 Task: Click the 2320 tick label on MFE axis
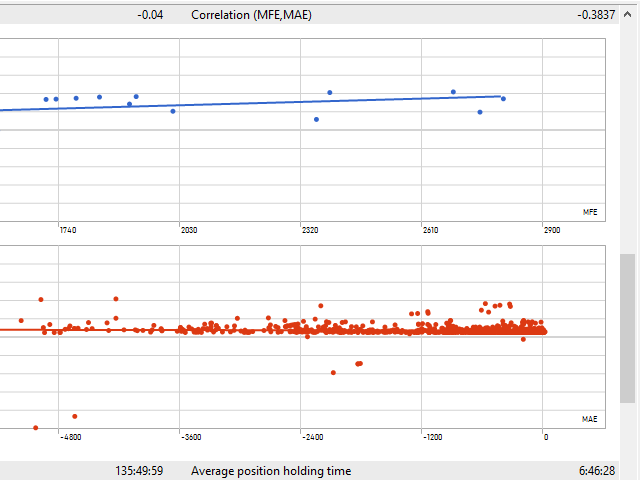tap(309, 231)
